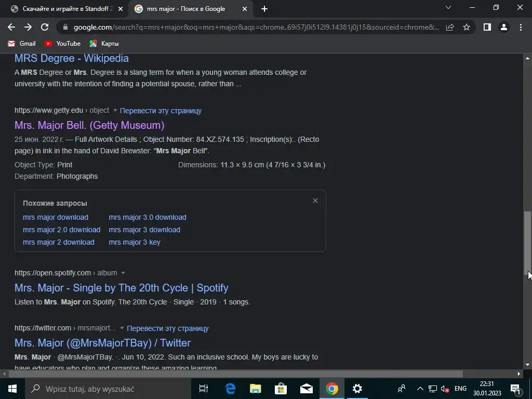The image size is (532, 399).
Task: Expand options arrow for twitter.com result
Action: coord(122,328)
